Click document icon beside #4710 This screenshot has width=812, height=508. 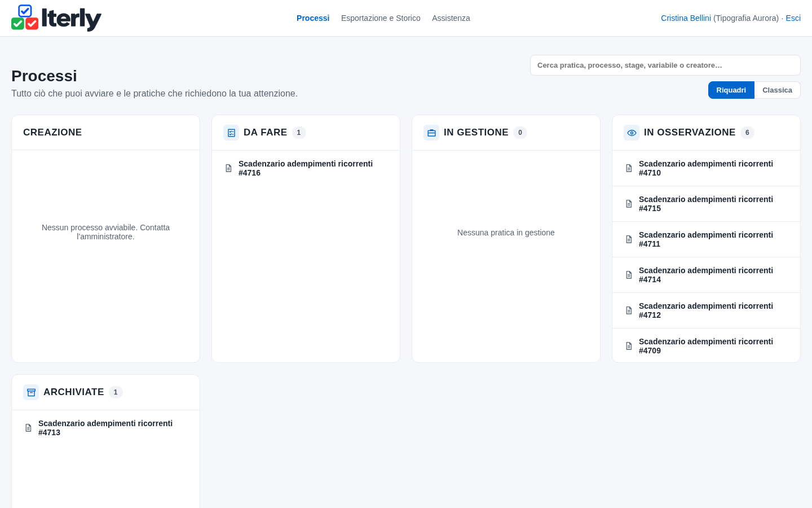[x=629, y=168]
